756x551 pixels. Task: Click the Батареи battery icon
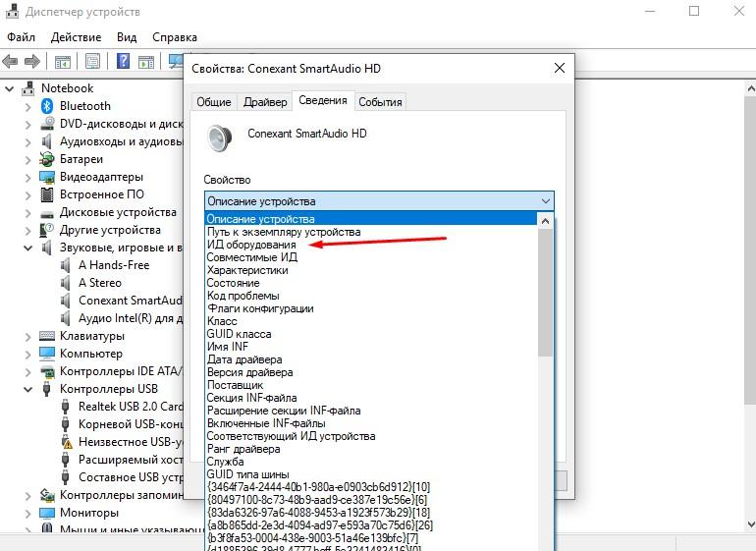click(x=46, y=159)
